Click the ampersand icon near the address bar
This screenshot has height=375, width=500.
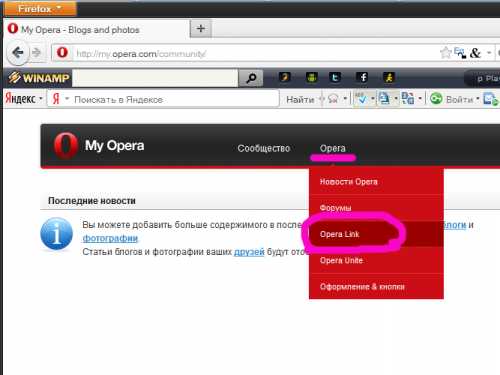pyautogui.click(x=475, y=53)
